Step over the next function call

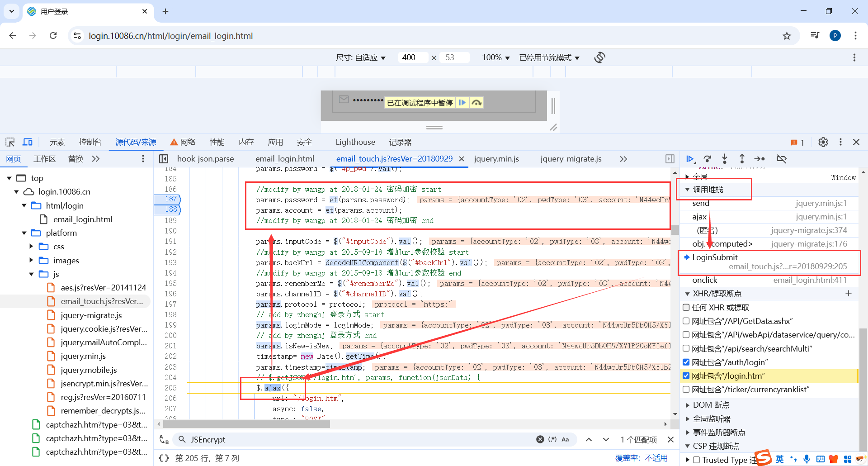pyautogui.click(x=708, y=159)
